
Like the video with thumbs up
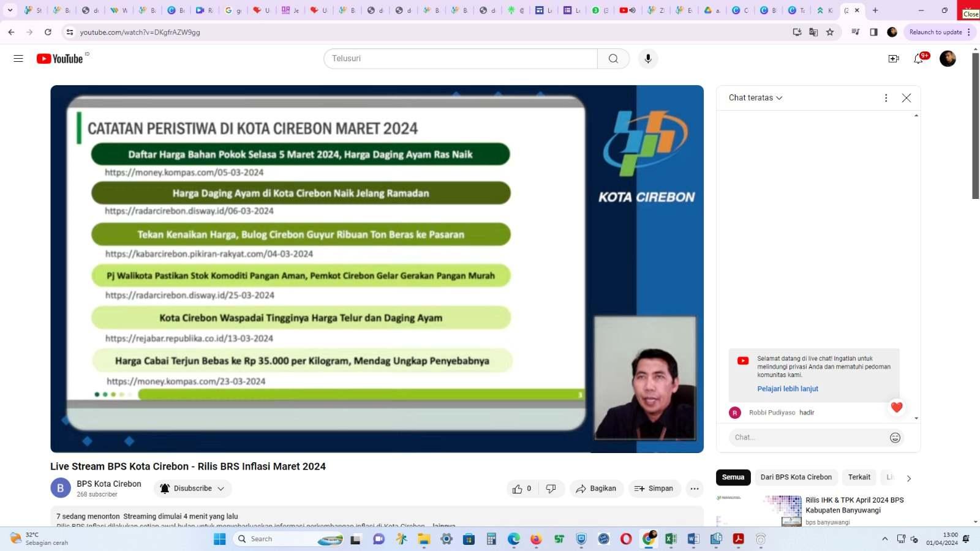pyautogui.click(x=522, y=489)
